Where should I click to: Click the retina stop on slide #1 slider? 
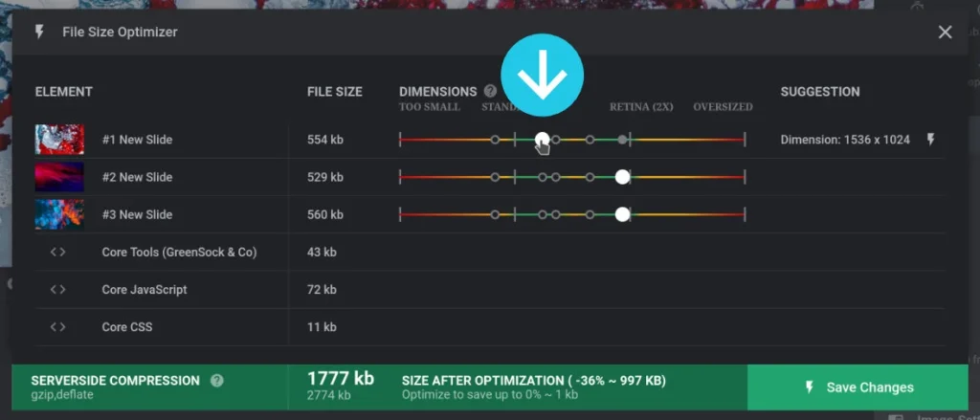622,140
